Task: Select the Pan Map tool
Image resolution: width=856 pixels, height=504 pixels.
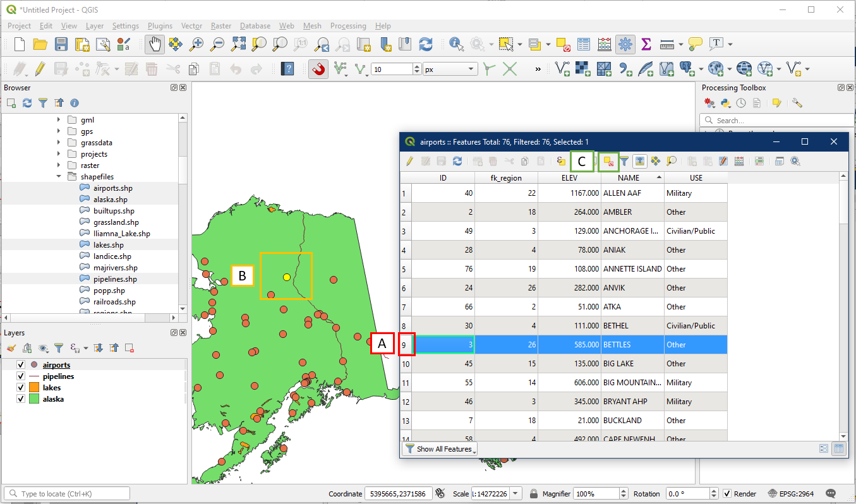Action: [x=154, y=44]
